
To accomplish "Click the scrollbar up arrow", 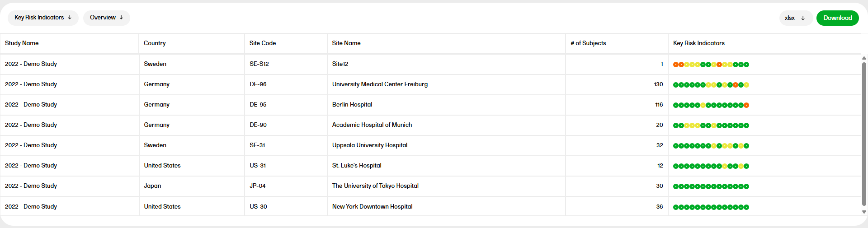I will (864, 58).
